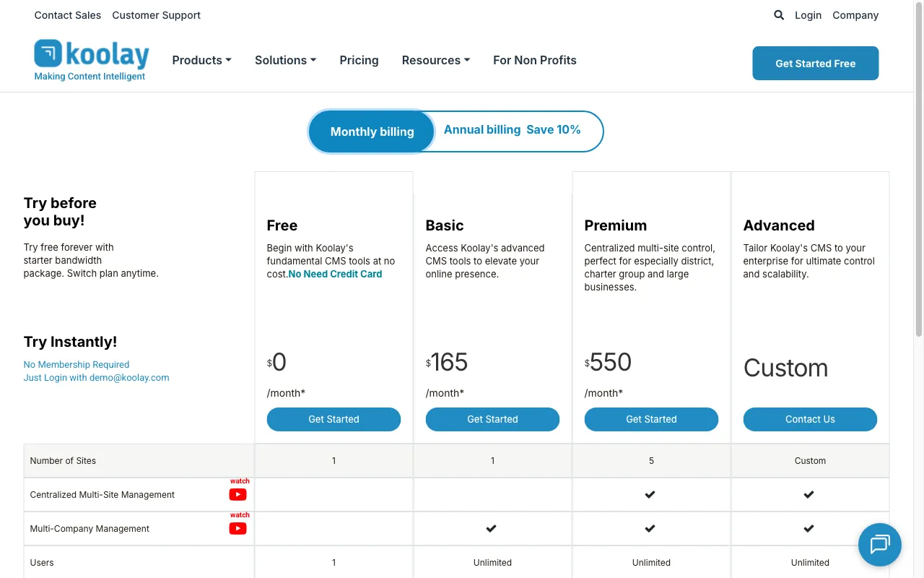This screenshot has height=578, width=924.
Task: Click Premium's number of sites value 5
Action: (651, 460)
